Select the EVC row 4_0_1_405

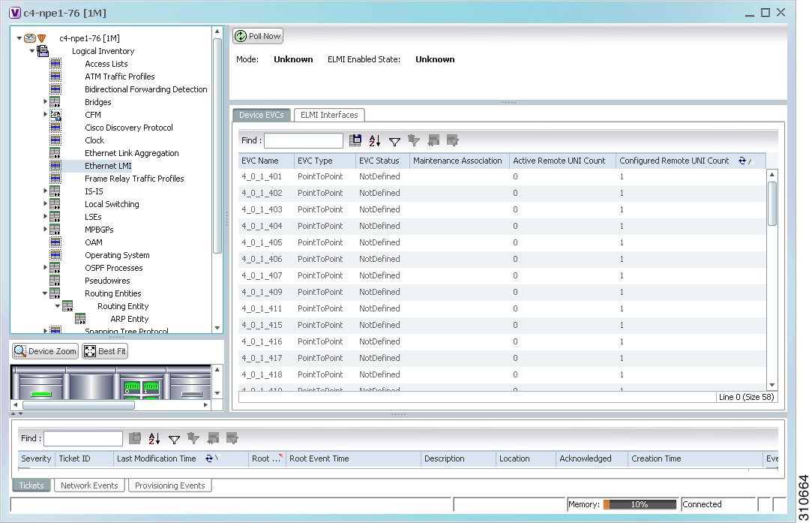502,242
